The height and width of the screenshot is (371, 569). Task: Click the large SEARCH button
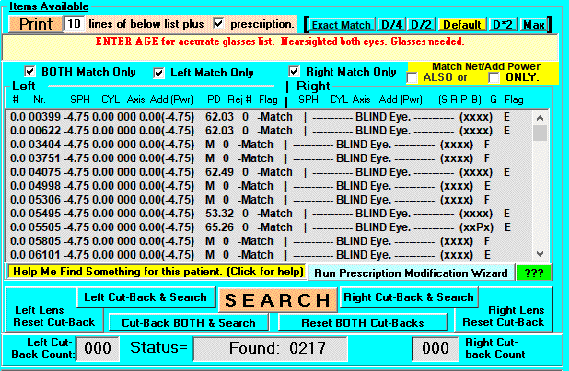pyautogui.click(x=278, y=301)
